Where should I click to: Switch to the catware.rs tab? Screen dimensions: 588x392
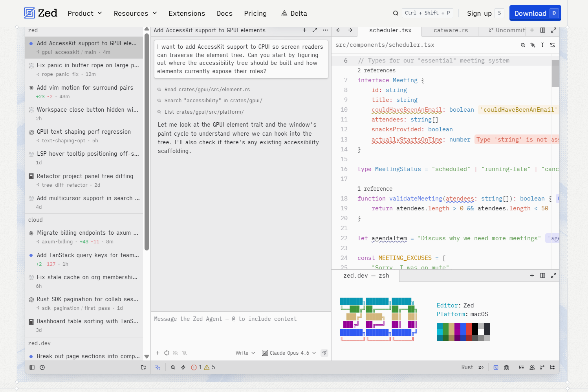pos(451,30)
